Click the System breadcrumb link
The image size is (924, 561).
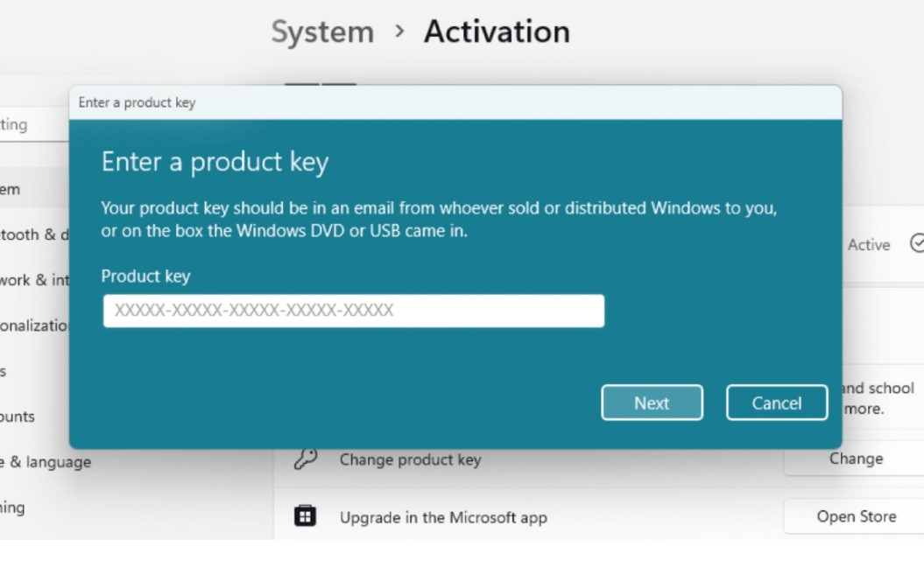tap(321, 32)
